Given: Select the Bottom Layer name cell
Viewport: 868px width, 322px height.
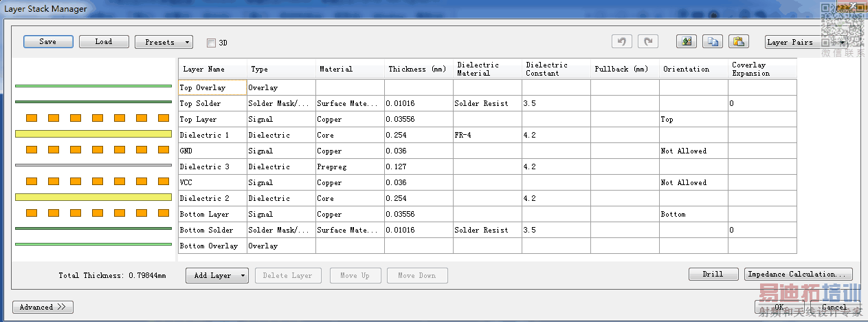Looking at the screenshot, I should (x=212, y=214).
